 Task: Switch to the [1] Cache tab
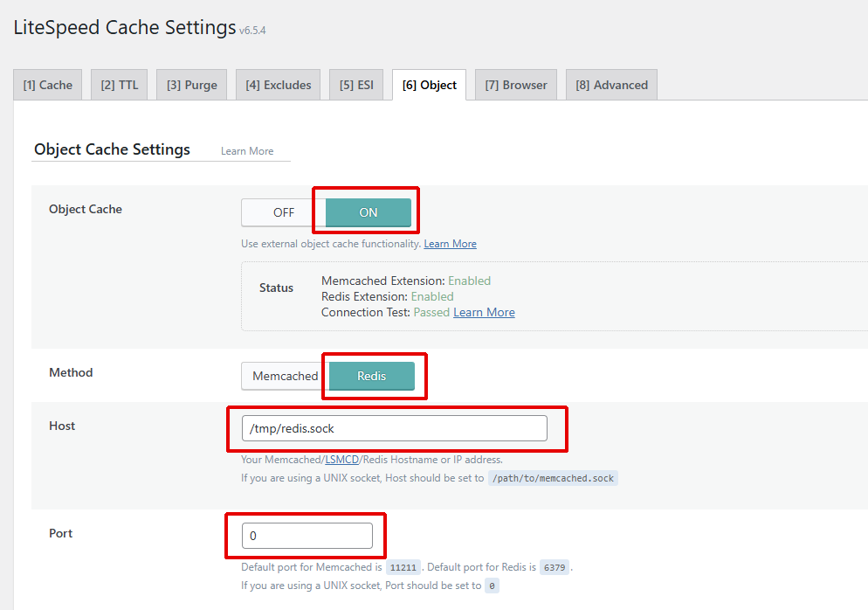pos(48,85)
